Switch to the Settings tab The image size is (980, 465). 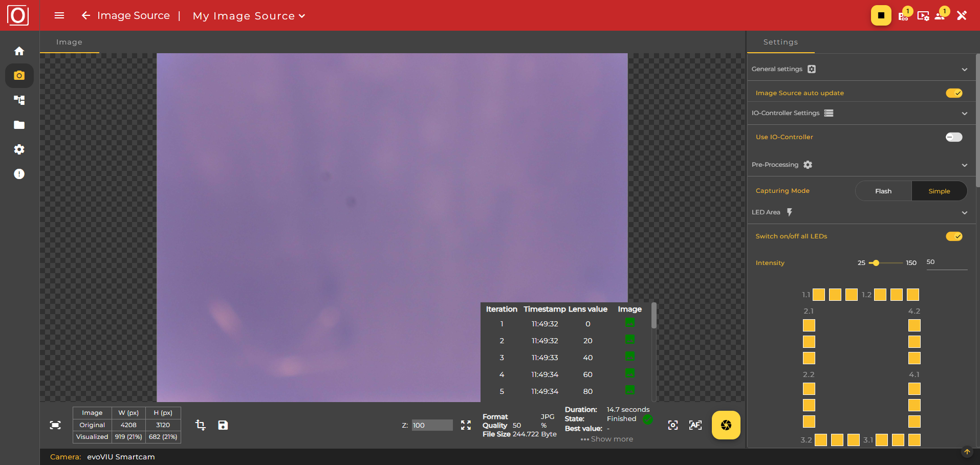click(x=780, y=42)
